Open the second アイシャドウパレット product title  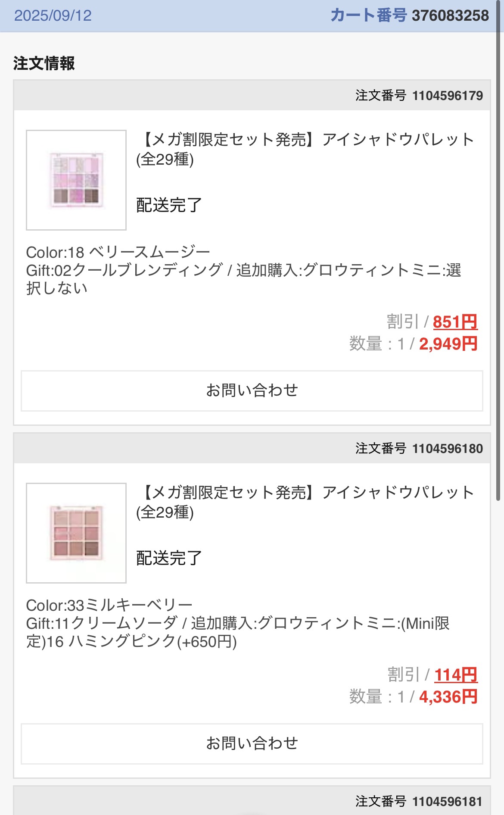click(x=305, y=502)
